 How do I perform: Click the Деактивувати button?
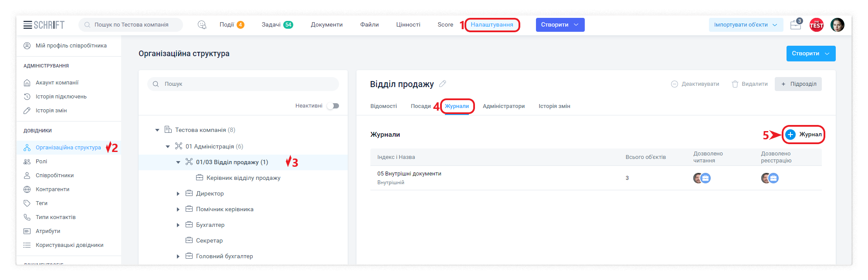tap(695, 84)
